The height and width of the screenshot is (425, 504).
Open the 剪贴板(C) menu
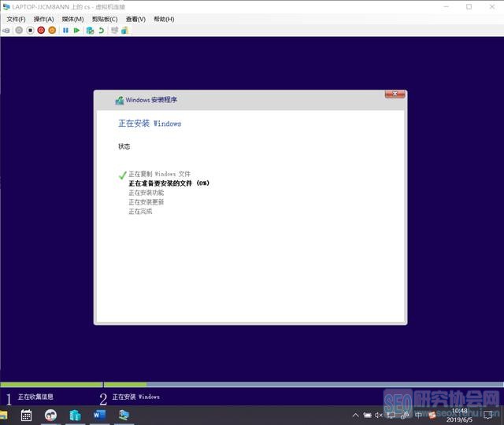105,19
